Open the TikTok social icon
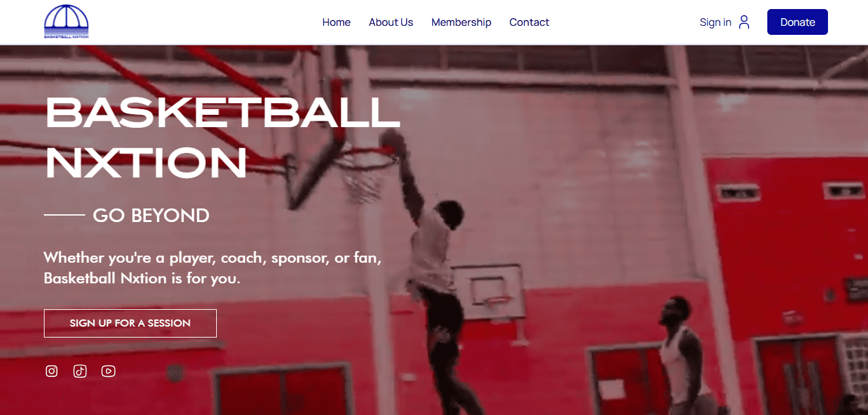The image size is (868, 415). point(80,371)
